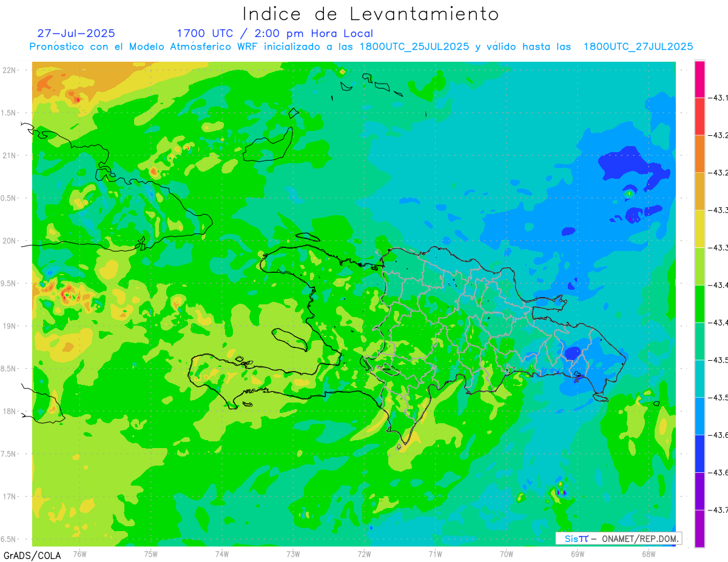Select the purple segment above -43.7
Screen dimensions: 728x562
(699, 491)
